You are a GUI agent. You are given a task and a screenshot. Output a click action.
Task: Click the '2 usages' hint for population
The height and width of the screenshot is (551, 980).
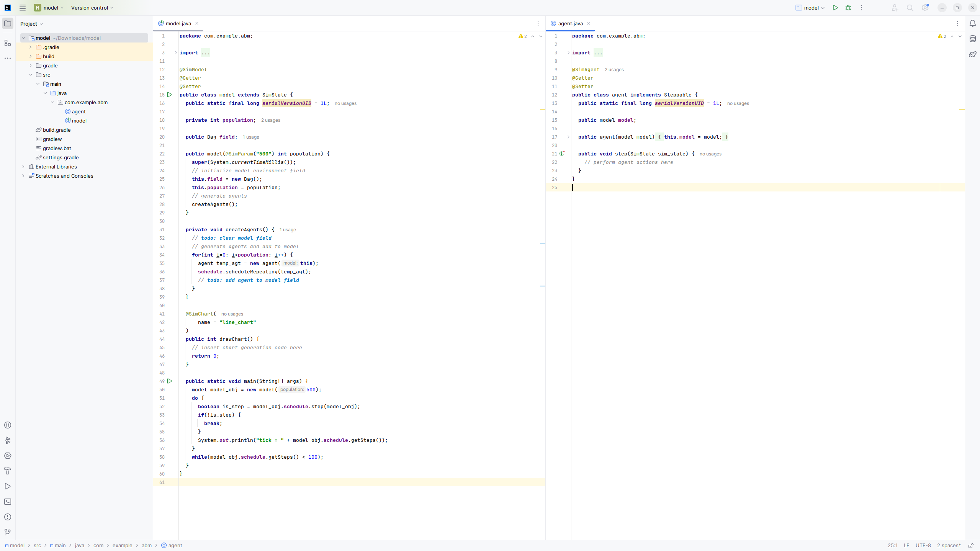(x=271, y=120)
